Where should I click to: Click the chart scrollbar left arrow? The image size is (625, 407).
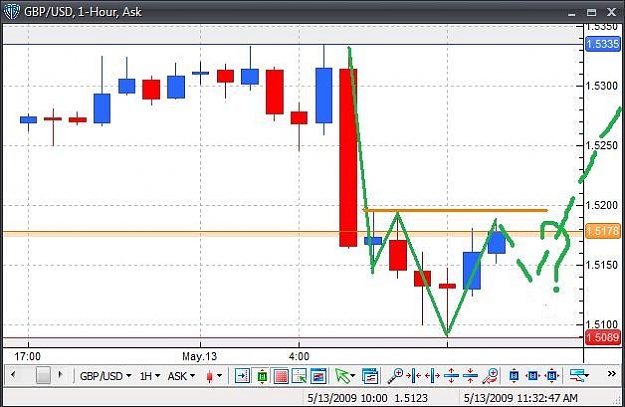[13, 375]
